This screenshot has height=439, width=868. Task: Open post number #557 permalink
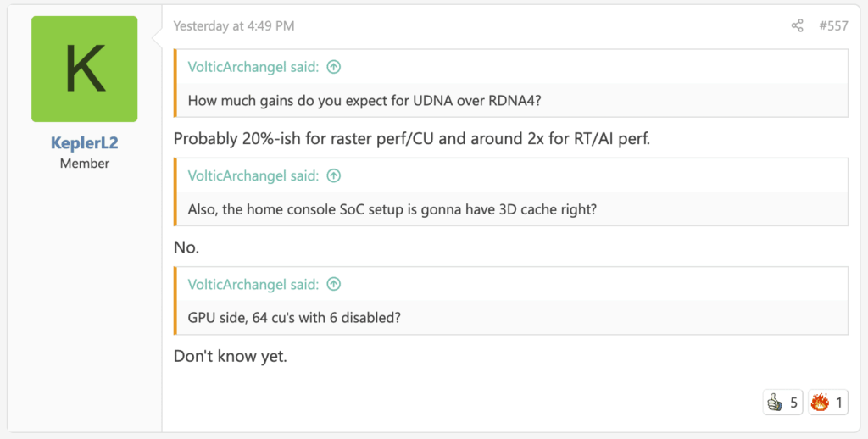833,26
